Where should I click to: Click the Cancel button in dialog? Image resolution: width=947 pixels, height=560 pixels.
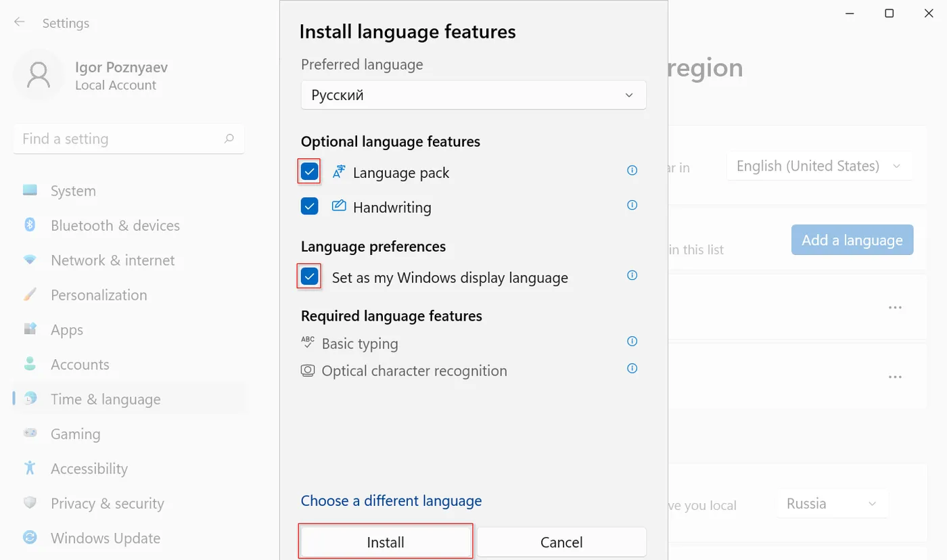pyautogui.click(x=561, y=542)
